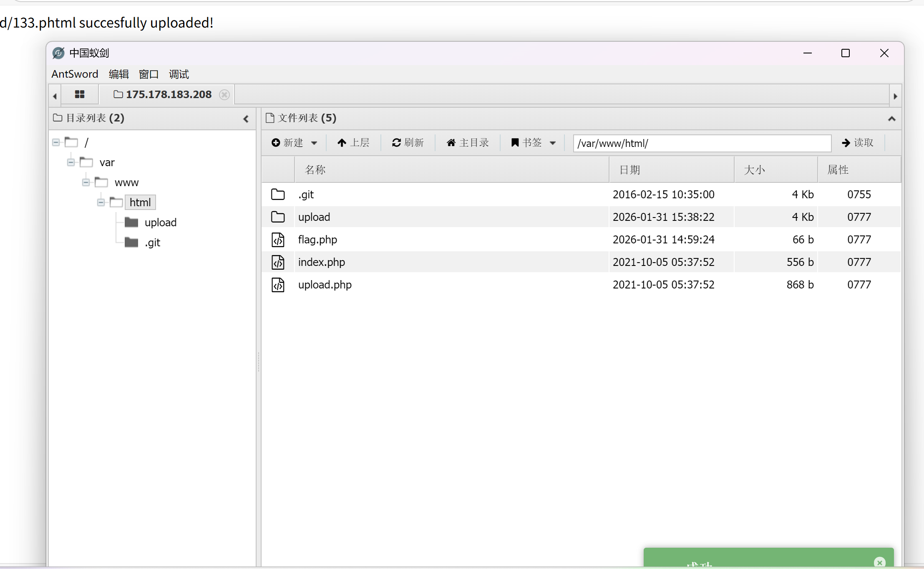Viewport: 924px width, 569px height.
Task: Click the refresh (刷新) button
Action: 408,143
